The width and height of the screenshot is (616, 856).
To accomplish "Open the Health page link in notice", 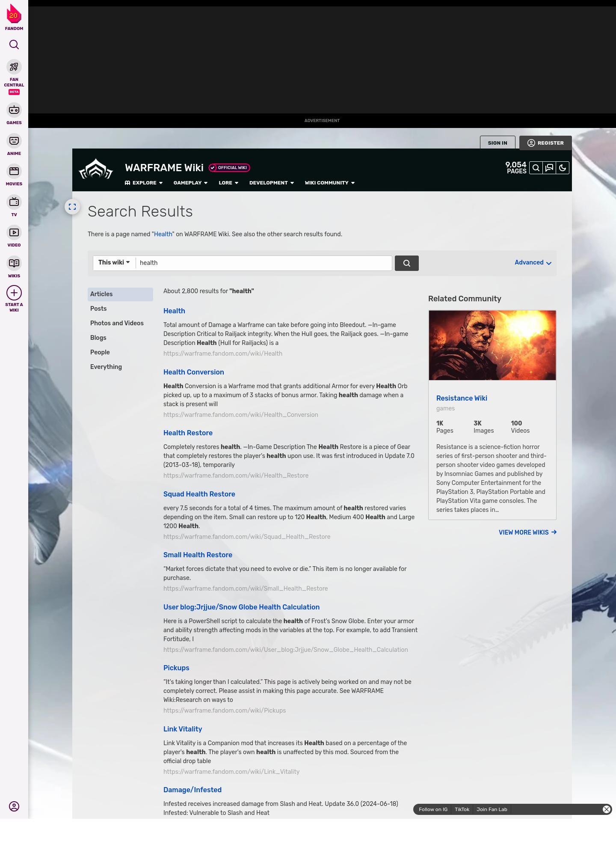I will click(x=163, y=234).
